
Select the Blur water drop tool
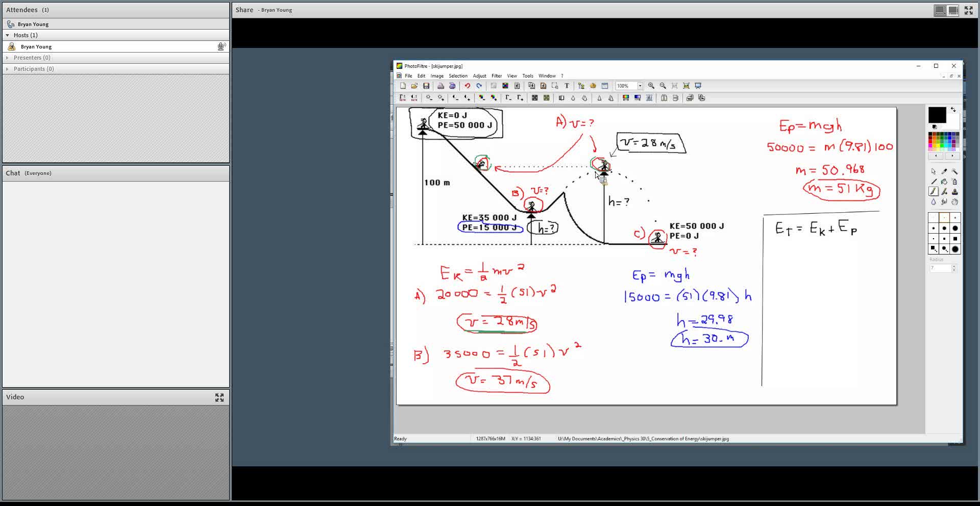[934, 202]
